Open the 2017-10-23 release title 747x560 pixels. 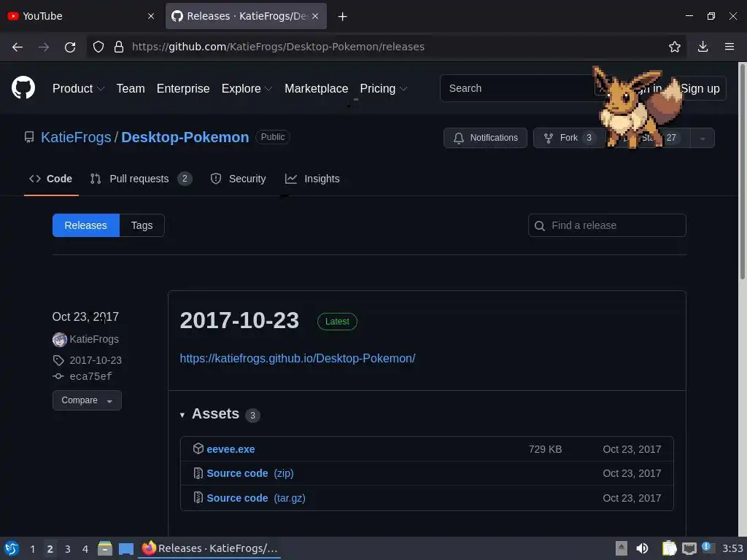coord(239,321)
